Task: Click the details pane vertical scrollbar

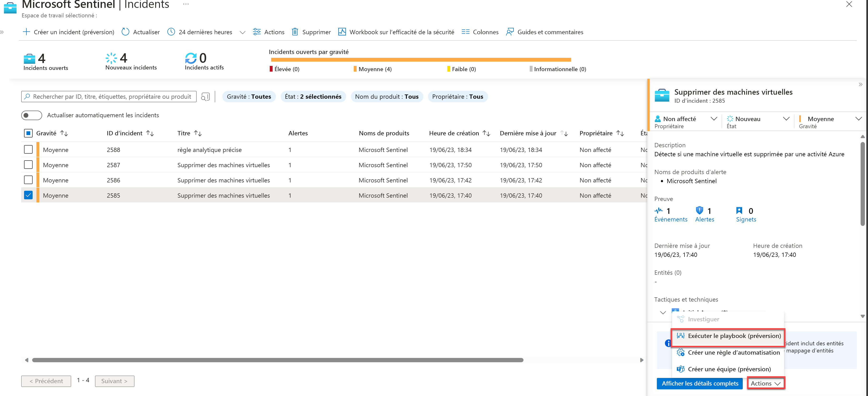Action: [x=863, y=184]
